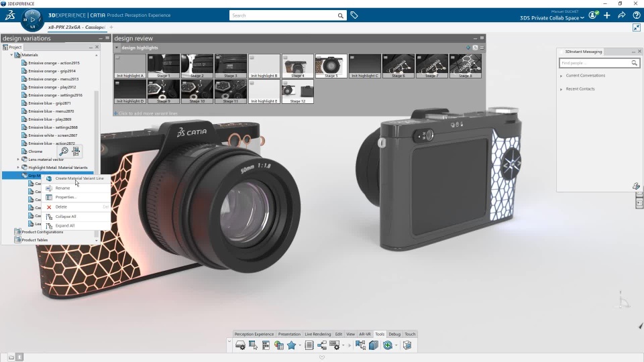
Task: Click the magnifier zoom icon in the tree popup
Action: (64, 152)
